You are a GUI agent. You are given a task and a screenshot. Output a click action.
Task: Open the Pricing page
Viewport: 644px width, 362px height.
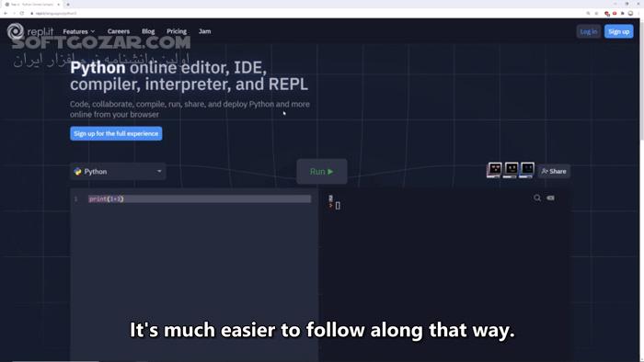(x=177, y=31)
